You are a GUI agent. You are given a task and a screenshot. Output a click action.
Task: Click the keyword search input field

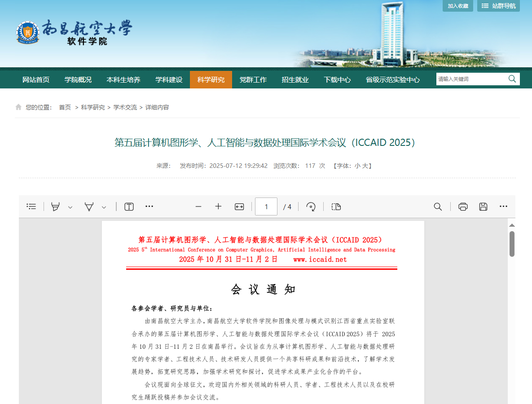click(471, 79)
